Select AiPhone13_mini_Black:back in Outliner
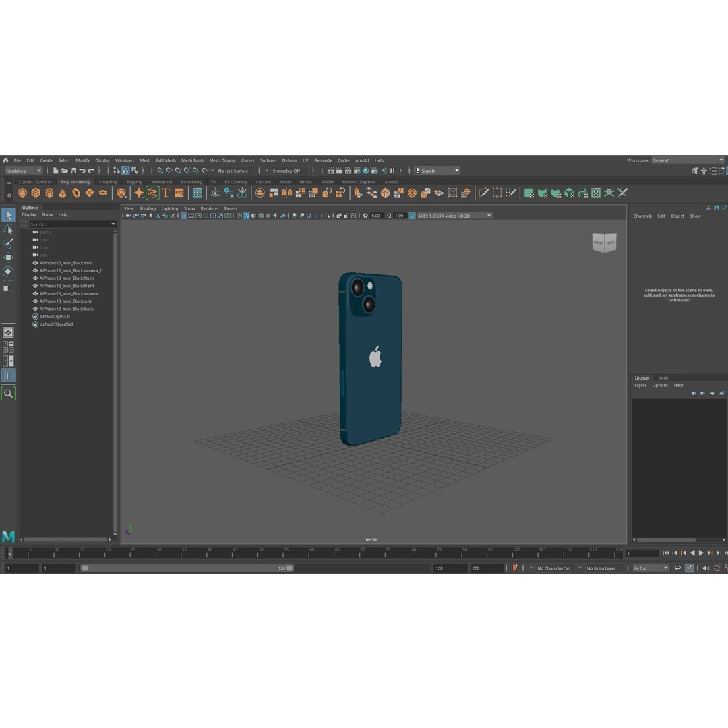Screen dimensions: 728x728 tap(66, 309)
